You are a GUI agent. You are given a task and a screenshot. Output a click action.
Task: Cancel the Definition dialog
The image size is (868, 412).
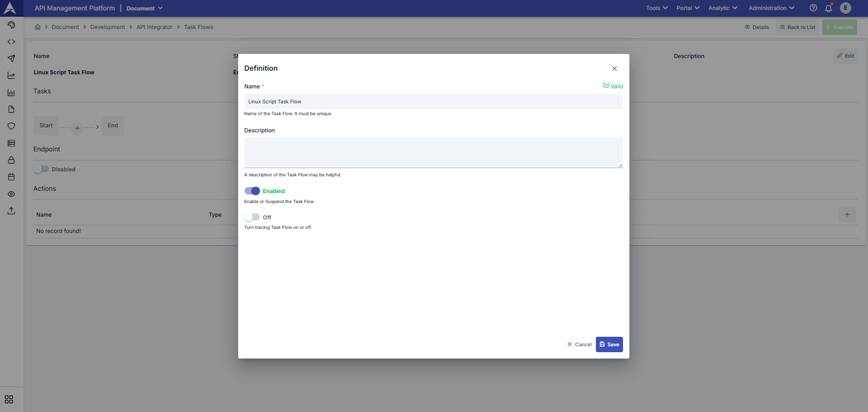pos(580,344)
